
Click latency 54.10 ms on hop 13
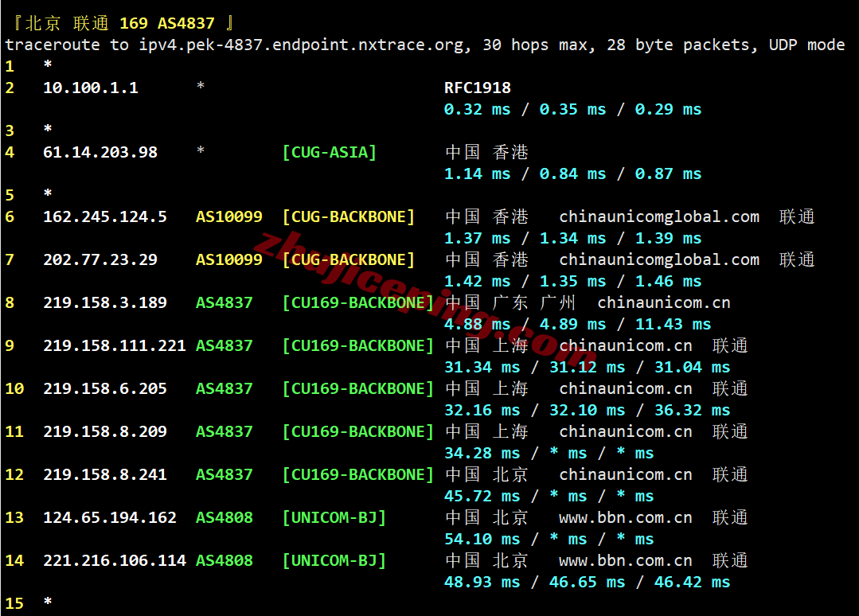click(482, 540)
